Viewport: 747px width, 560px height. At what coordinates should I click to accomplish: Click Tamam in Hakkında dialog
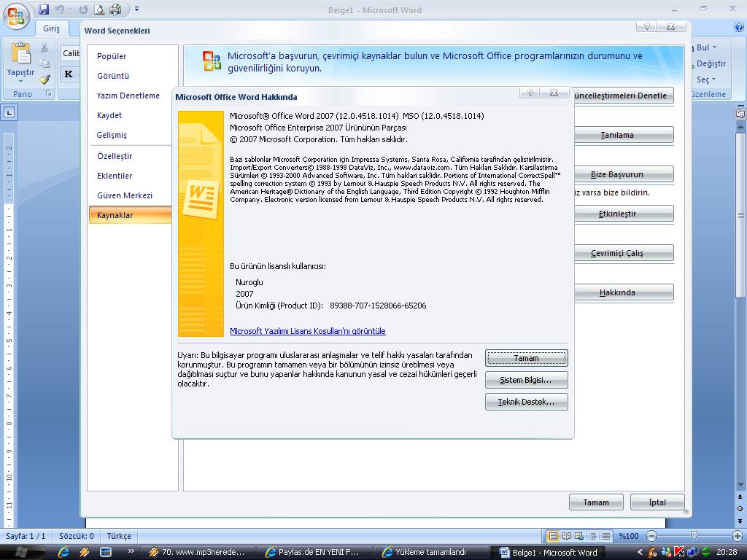pyautogui.click(x=527, y=358)
